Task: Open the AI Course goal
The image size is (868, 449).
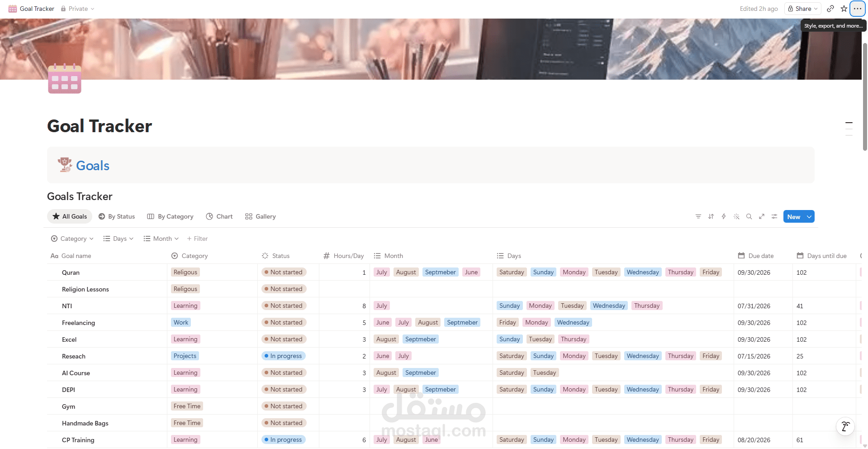Action: point(76,373)
